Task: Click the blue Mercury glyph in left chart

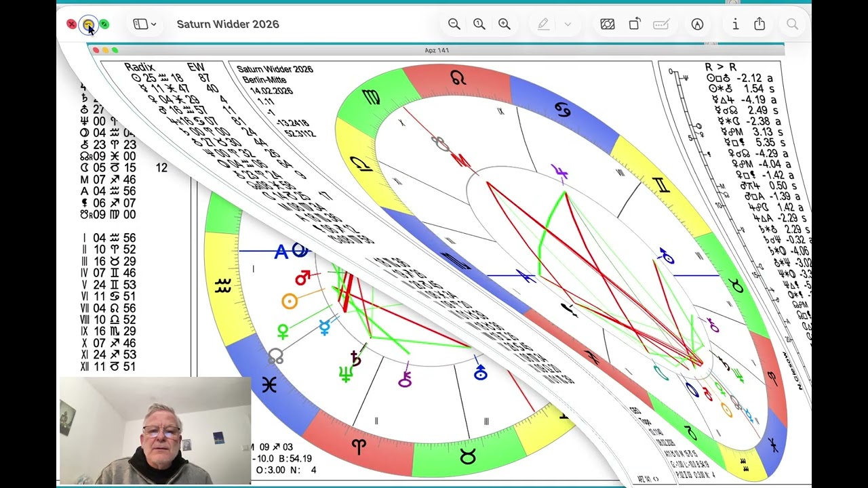Action: (x=325, y=328)
